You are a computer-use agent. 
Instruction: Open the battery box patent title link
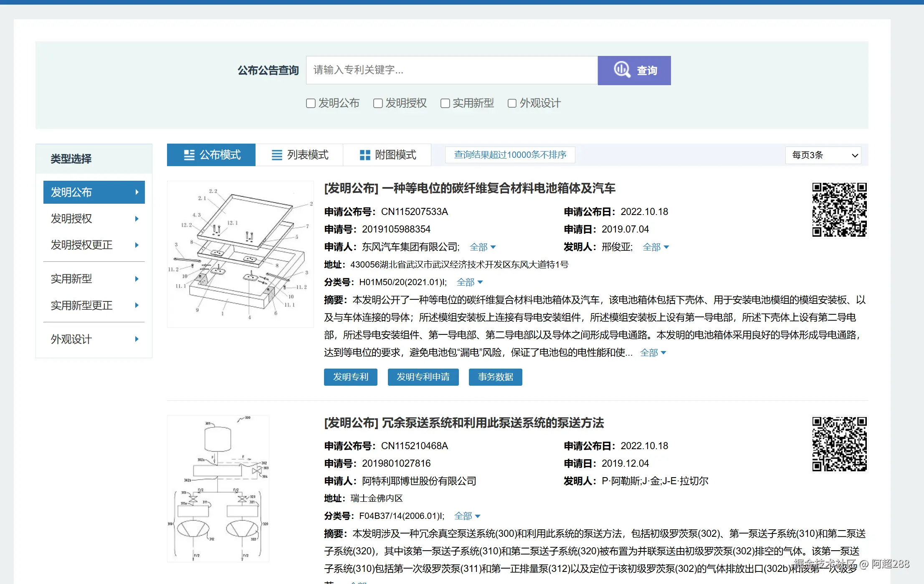pyautogui.click(x=470, y=188)
